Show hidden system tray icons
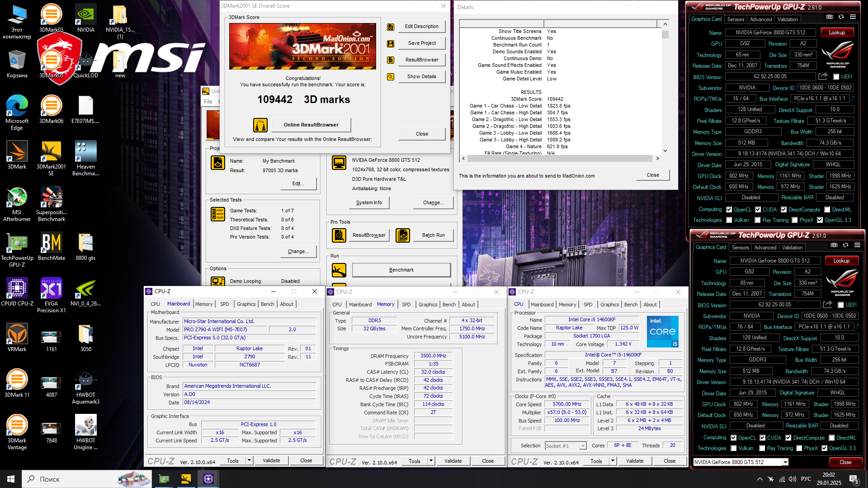This screenshot has height=488, width=868. tap(760, 479)
